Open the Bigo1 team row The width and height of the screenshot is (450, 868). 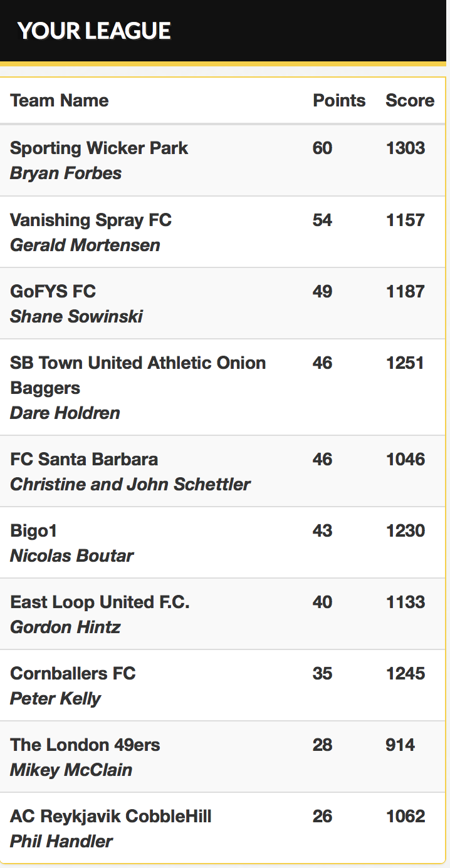pos(34,530)
